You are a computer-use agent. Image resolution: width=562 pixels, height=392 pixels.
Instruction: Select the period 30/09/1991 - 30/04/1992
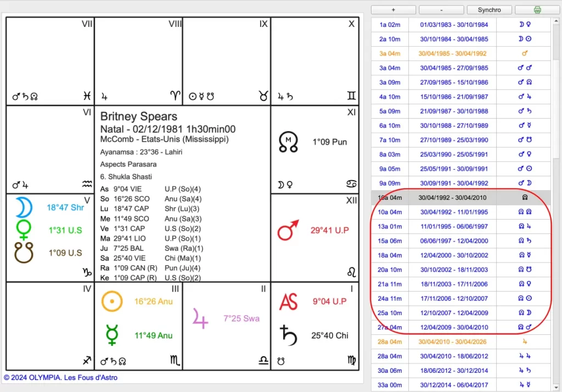click(461, 183)
